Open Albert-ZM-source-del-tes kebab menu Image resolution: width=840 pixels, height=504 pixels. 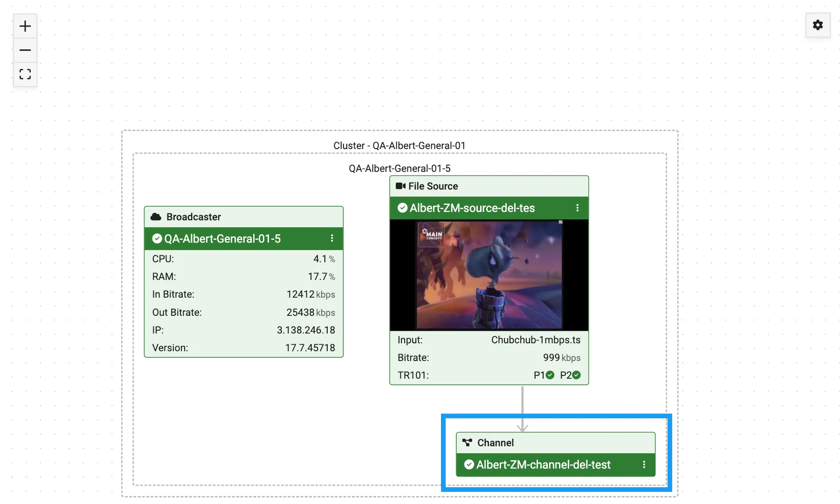coord(577,208)
